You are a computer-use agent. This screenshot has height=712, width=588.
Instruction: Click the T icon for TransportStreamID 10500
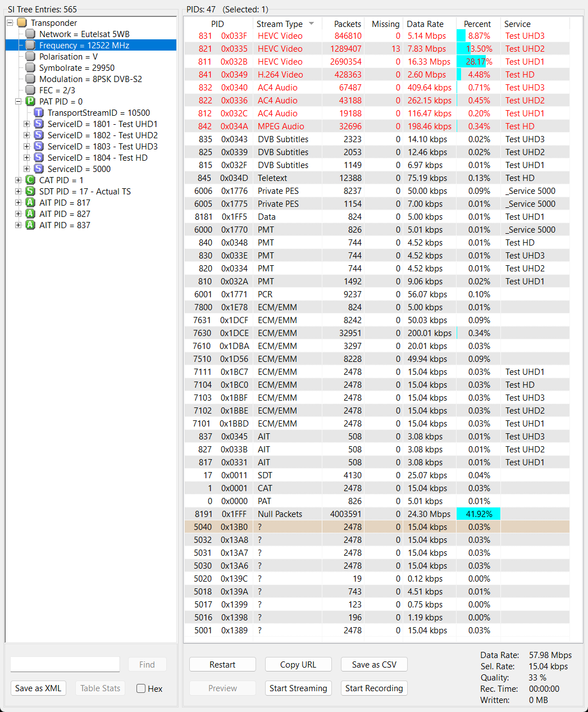point(39,113)
